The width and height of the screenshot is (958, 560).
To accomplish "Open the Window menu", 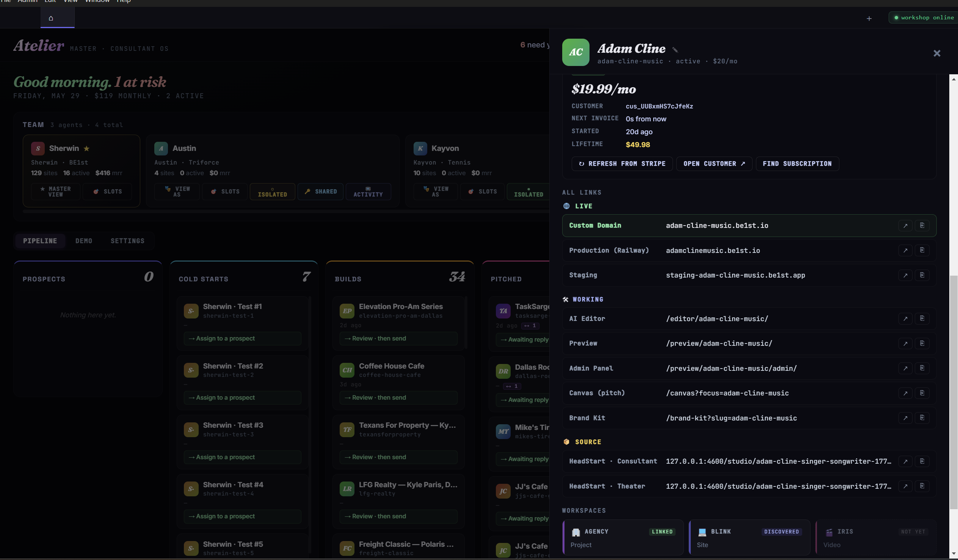I will (x=97, y=1).
